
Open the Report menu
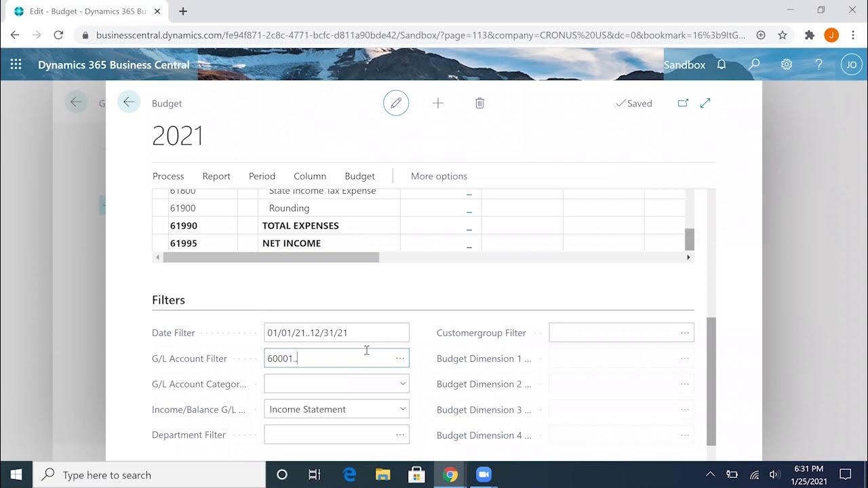coord(216,176)
